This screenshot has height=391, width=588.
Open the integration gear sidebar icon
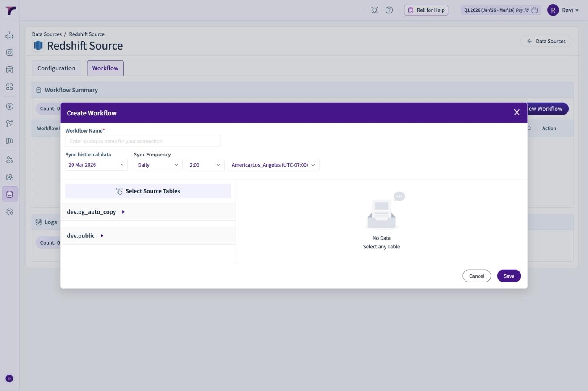[10, 211]
